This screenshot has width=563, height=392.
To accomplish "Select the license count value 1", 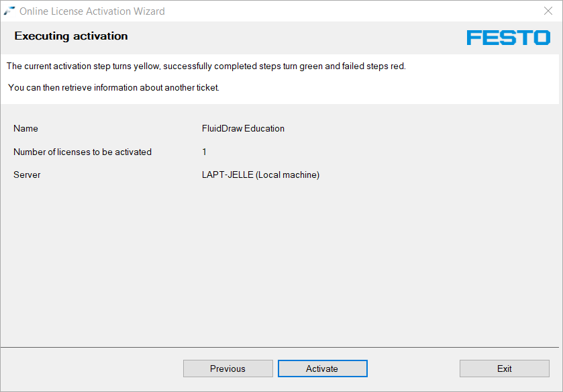I will click(x=204, y=152).
